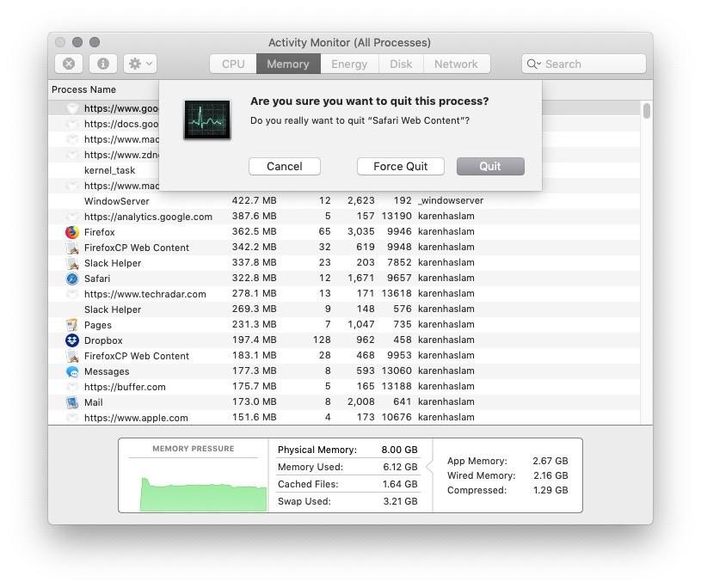Click the shield icon beside analytics.google.com
The height and width of the screenshot is (588, 701).
[72, 217]
